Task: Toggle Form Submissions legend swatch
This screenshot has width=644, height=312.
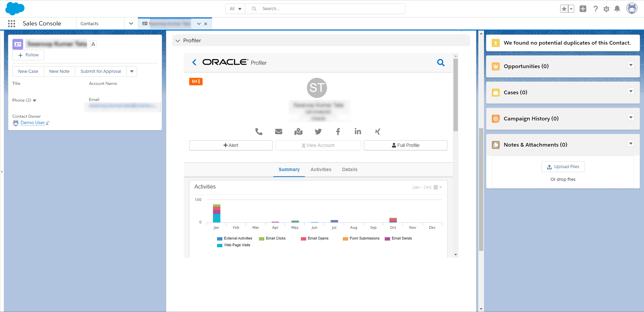Action: point(345,239)
